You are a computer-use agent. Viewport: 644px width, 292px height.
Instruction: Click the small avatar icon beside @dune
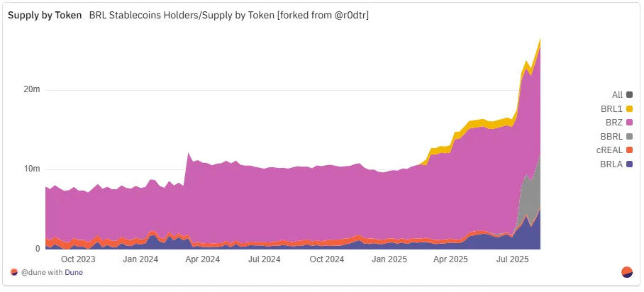tap(13, 272)
